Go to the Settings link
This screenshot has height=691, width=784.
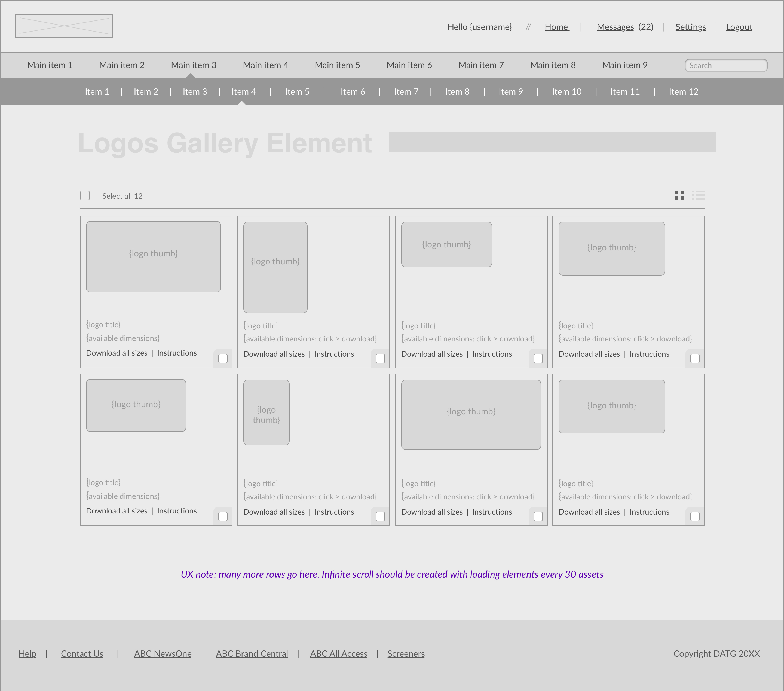(x=690, y=27)
